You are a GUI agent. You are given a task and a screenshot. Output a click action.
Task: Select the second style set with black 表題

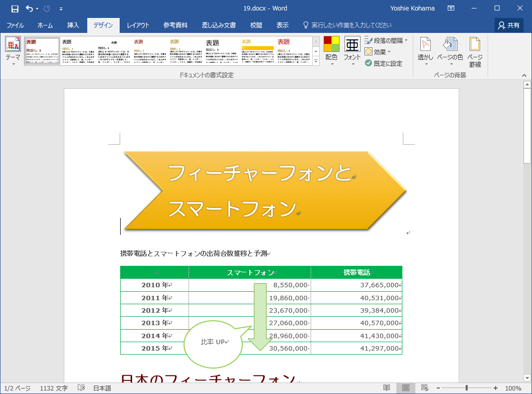coord(78,51)
